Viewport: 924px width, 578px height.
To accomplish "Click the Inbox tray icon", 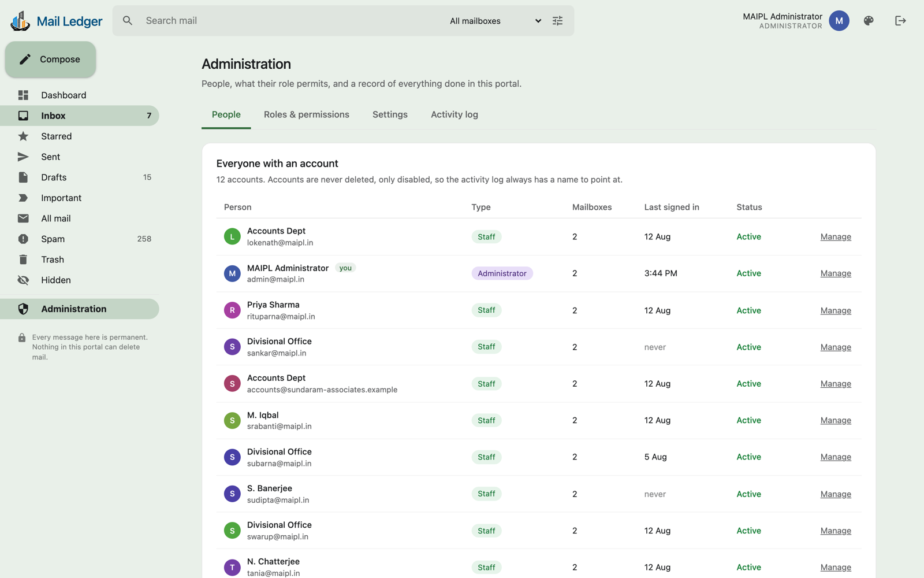I will pos(23,116).
